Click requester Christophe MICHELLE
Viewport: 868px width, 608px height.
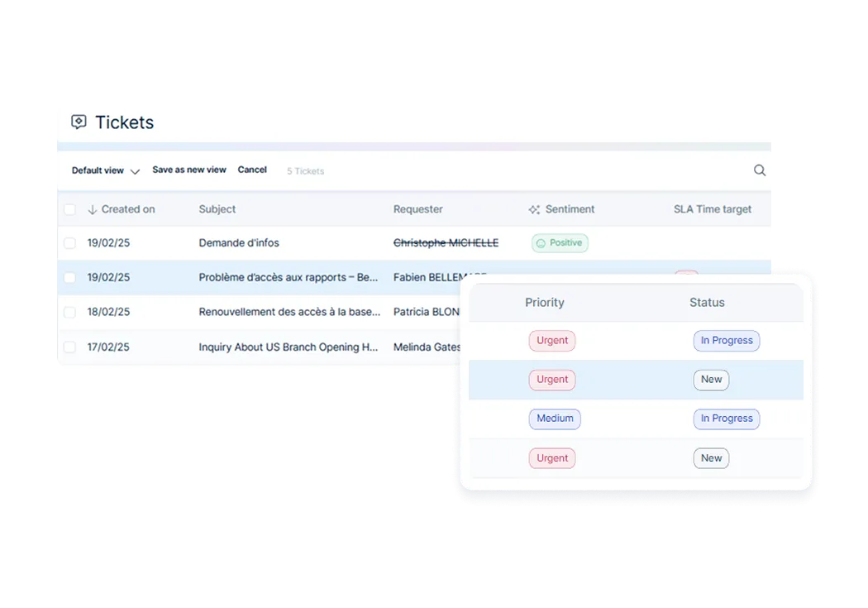[446, 243]
